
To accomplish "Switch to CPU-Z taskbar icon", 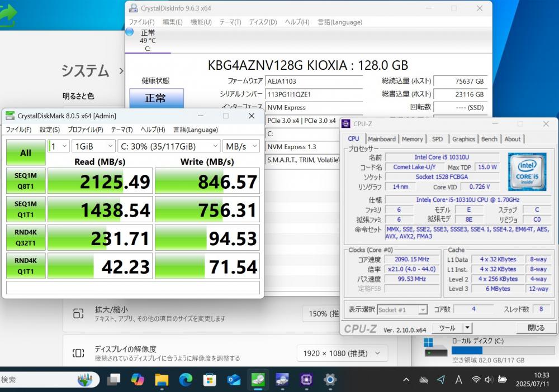I will click(306, 380).
